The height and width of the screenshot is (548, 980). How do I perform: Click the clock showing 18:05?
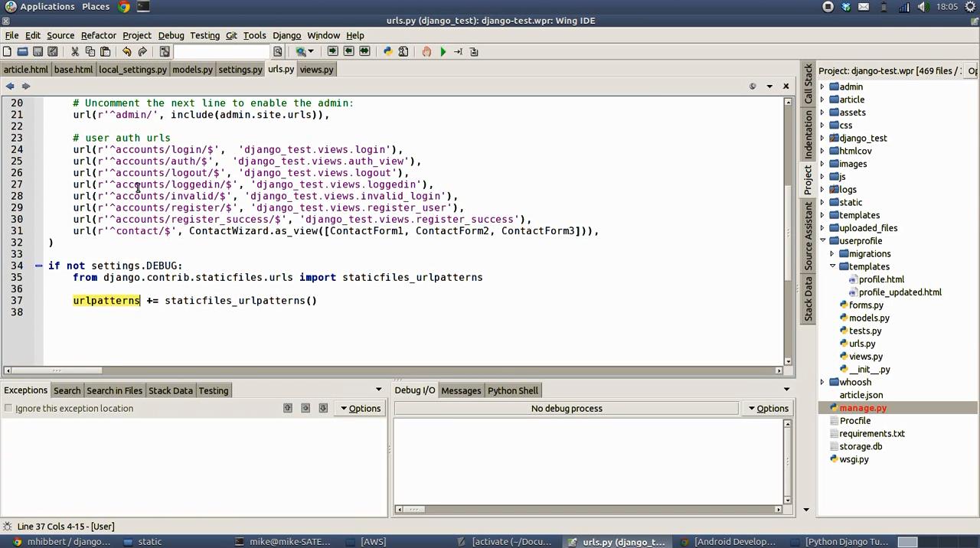tap(947, 7)
